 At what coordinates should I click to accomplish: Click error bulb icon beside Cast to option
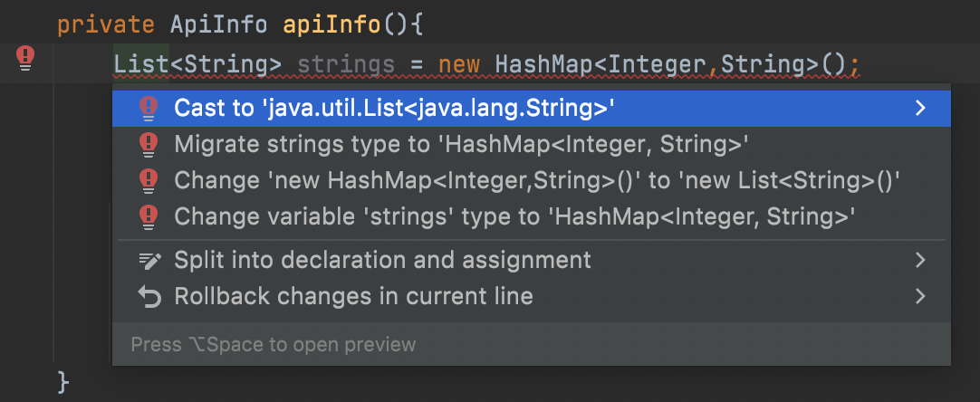(149, 109)
